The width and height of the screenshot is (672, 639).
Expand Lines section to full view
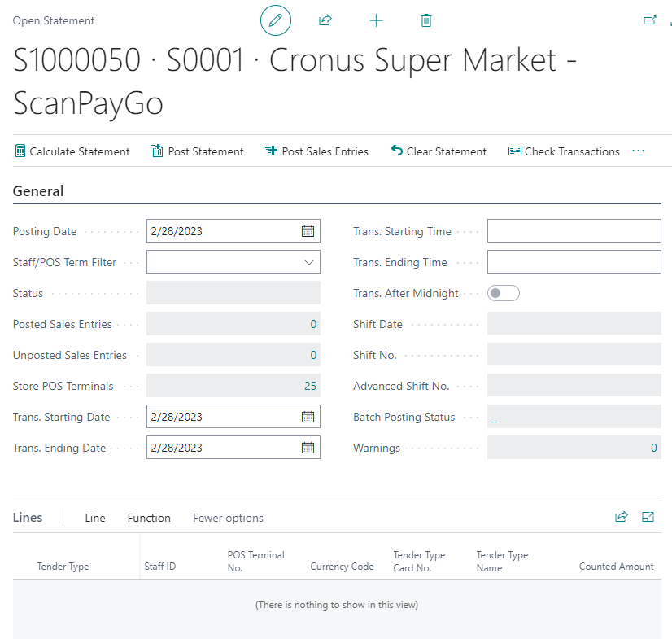click(x=648, y=517)
